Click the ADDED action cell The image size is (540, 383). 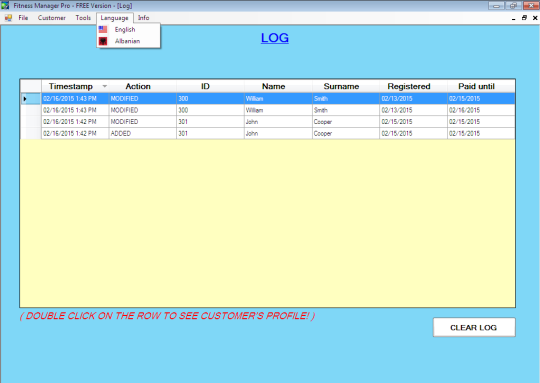(143, 133)
